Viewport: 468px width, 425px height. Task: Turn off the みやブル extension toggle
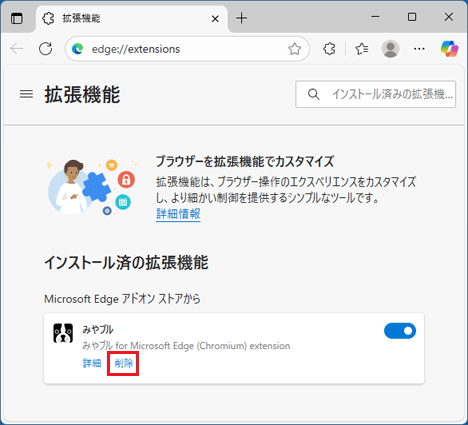[x=400, y=331]
